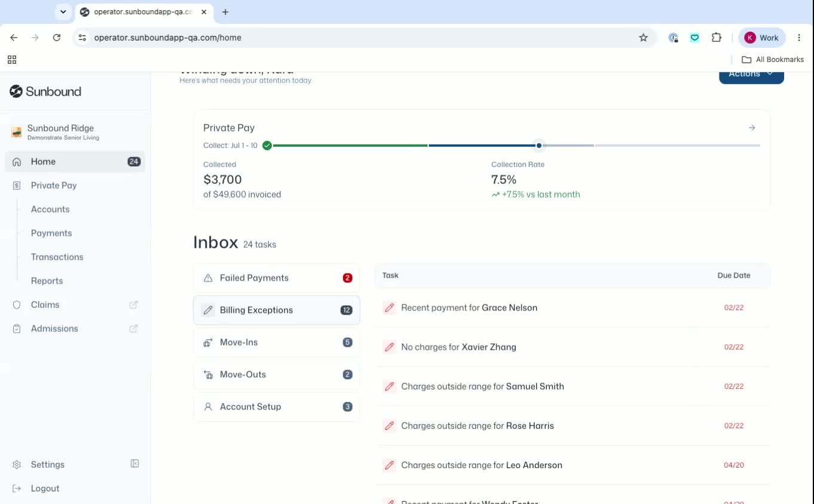Select the Account Setup inbox category
This screenshot has height=504, width=814.
[277, 407]
